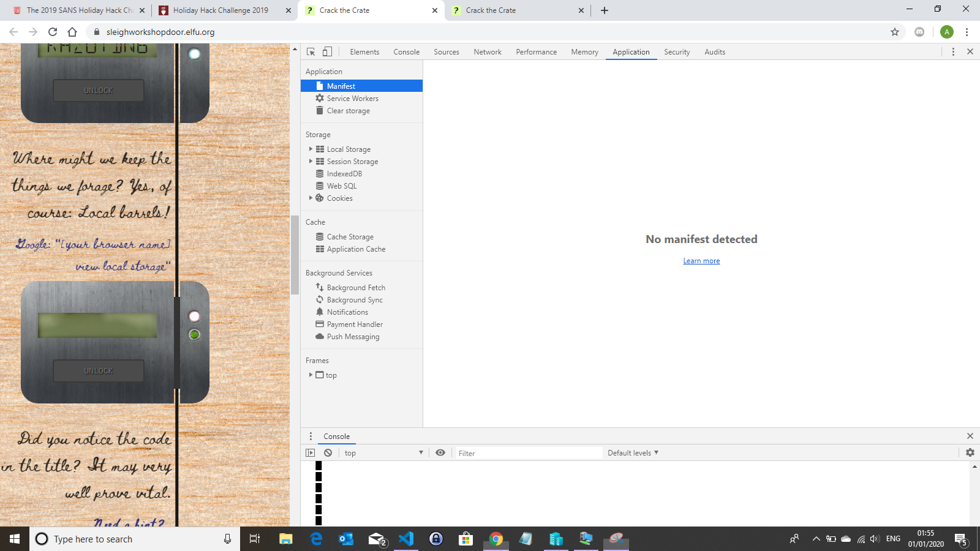Select Cookies storage item

click(339, 198)
